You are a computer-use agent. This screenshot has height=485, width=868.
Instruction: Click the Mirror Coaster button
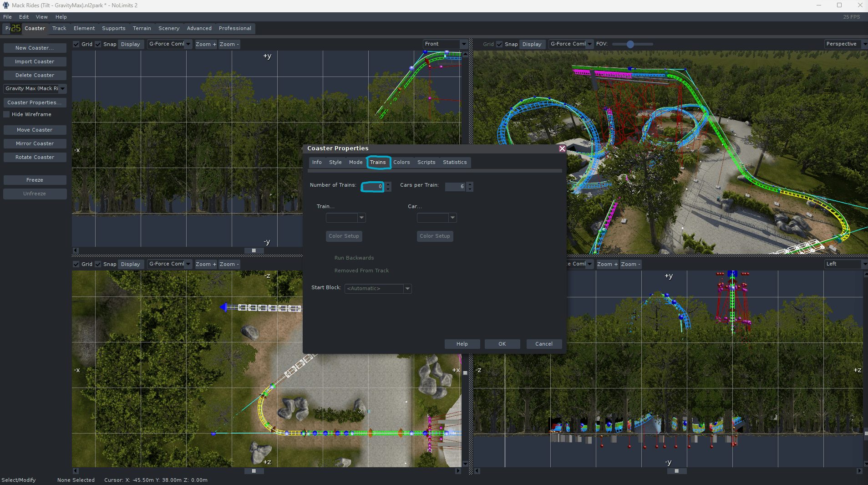point(35,143)
